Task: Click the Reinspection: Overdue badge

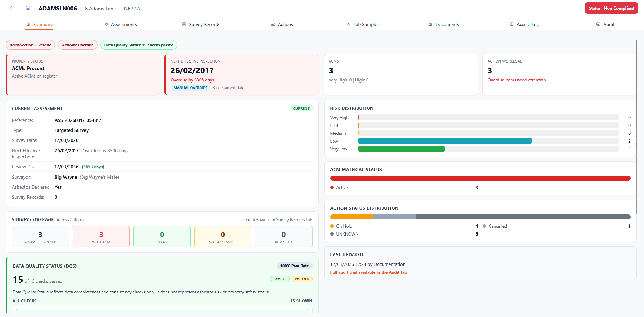Action: click(30, 45)
